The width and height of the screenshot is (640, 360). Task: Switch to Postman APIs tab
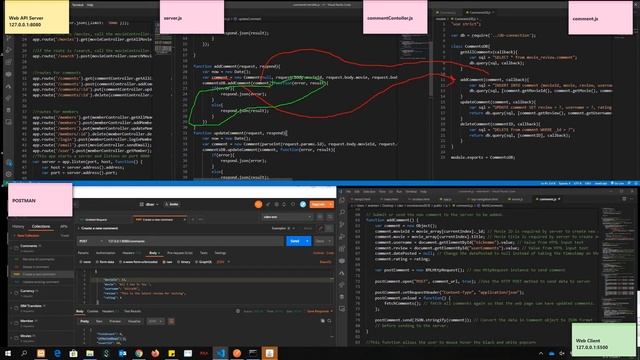click(x=64, y=227)
